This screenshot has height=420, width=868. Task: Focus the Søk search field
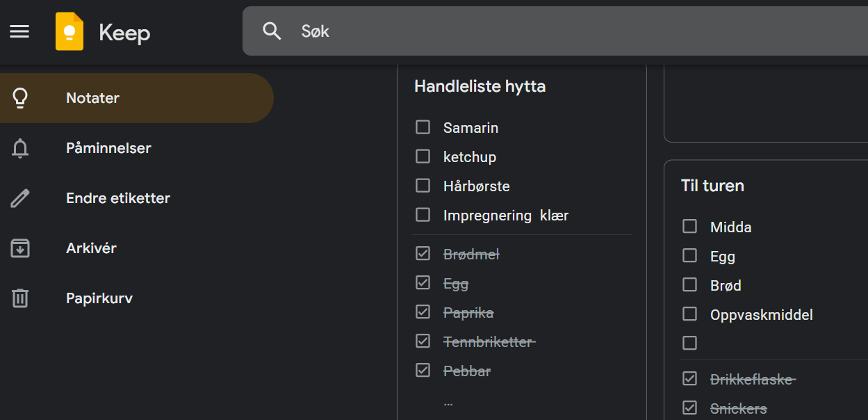[x=556, y=31]
